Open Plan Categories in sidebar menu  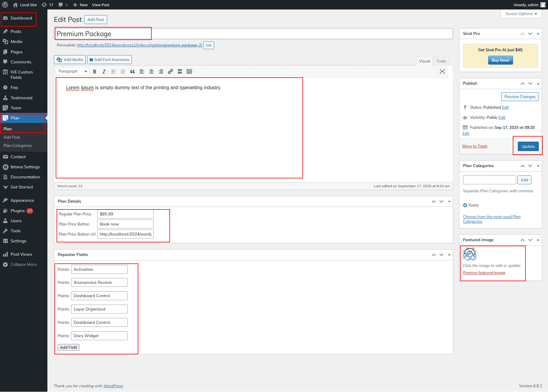(x=17, y=146)
